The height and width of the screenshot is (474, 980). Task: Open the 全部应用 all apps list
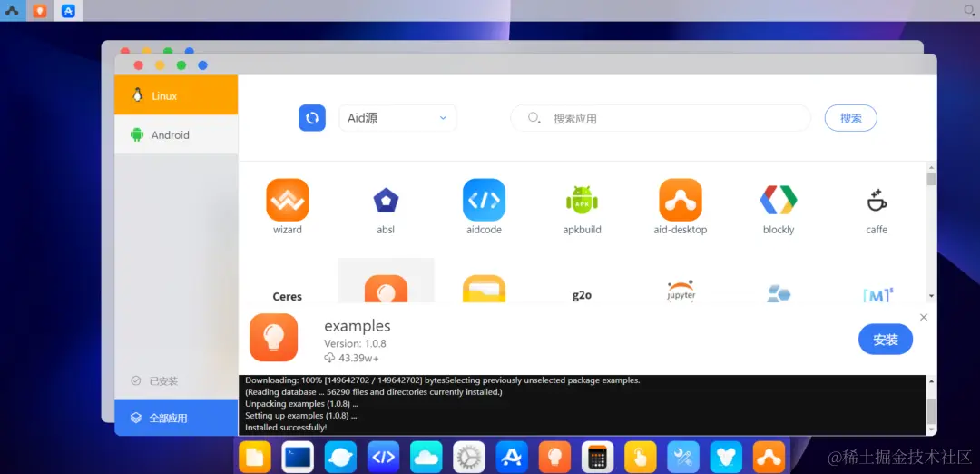click(176, 418)
